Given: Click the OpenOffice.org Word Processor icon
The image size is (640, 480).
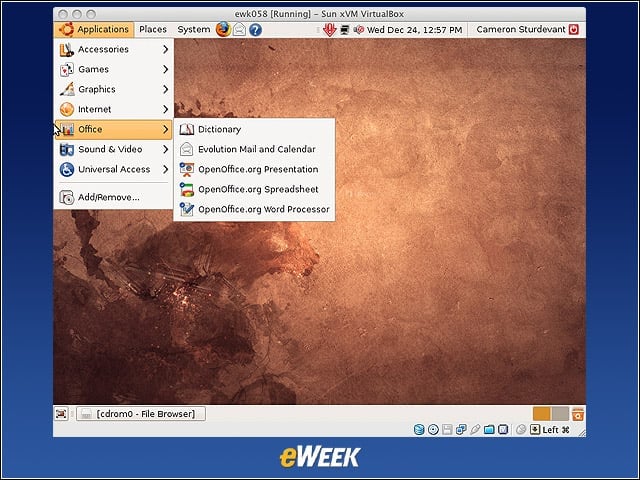Looking at the screenshot, I should point(187,209).
